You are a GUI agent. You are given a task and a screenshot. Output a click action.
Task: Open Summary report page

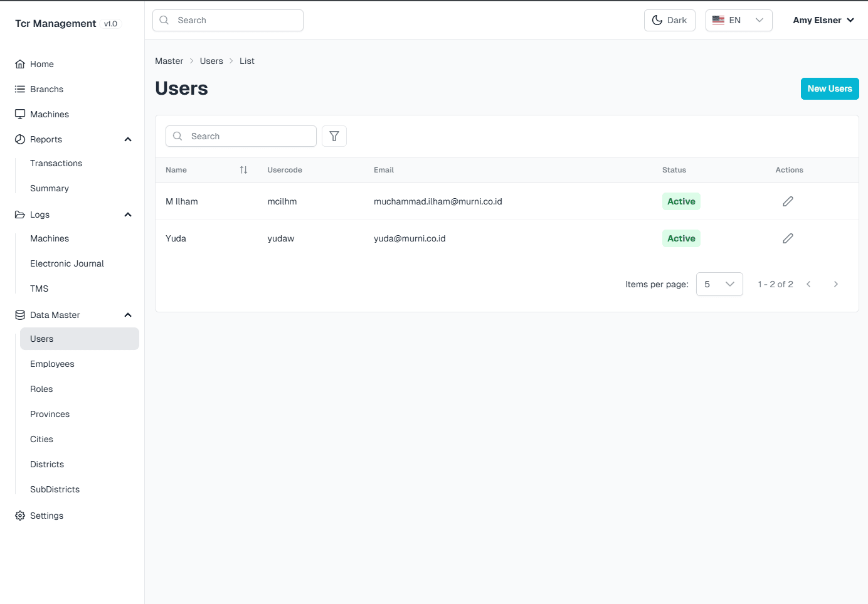coord(50,188)
